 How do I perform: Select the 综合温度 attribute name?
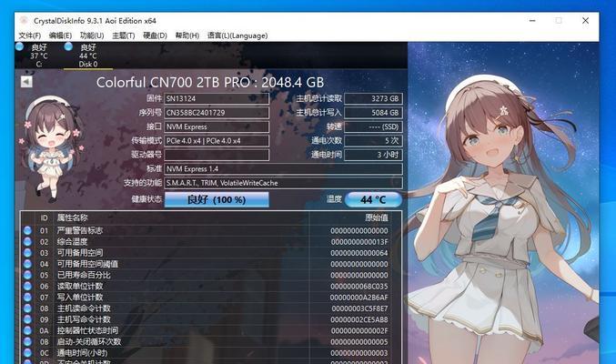point(72,242)
